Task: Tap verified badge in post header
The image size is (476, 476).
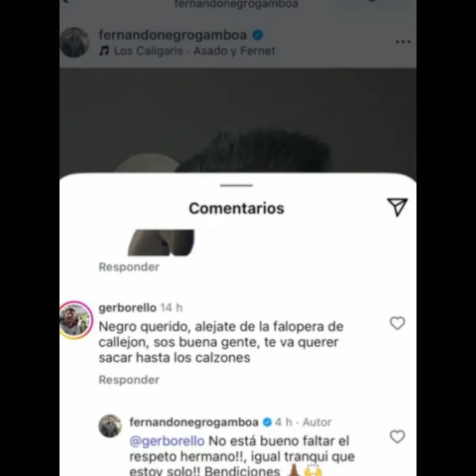Action: 258,35
